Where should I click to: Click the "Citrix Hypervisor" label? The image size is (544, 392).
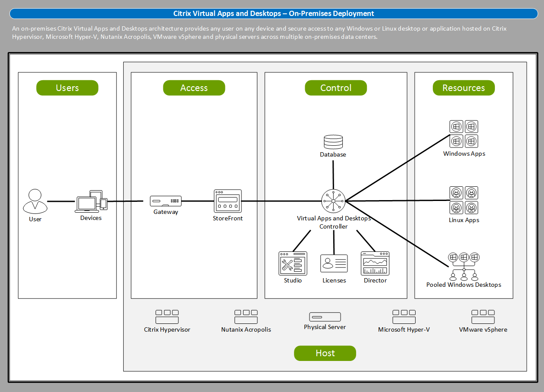pyautogui.click(x=167, y=329)
